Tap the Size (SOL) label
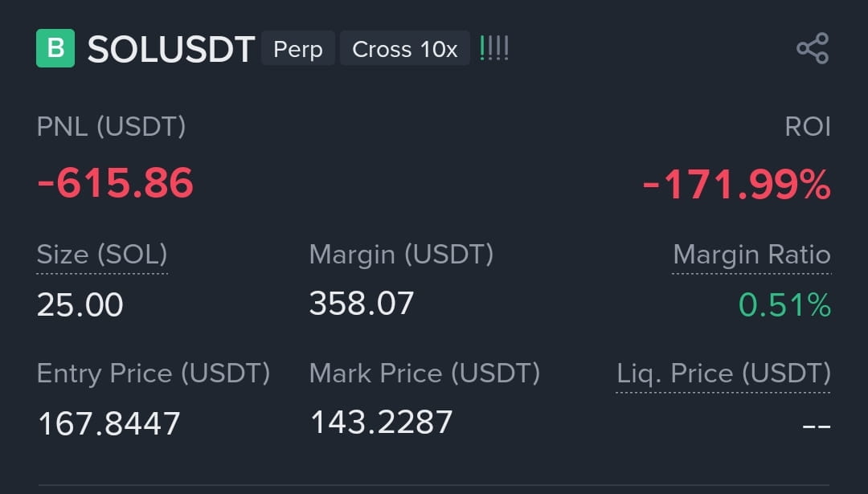Viewport: 868px width, 494px height. pyautogui.click(x=102, y=255)
